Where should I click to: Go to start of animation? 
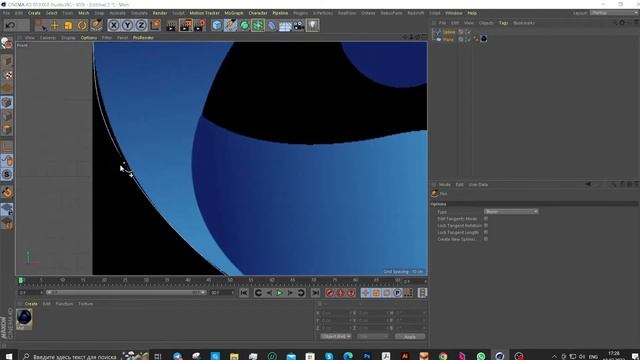(x=244, y=293)
